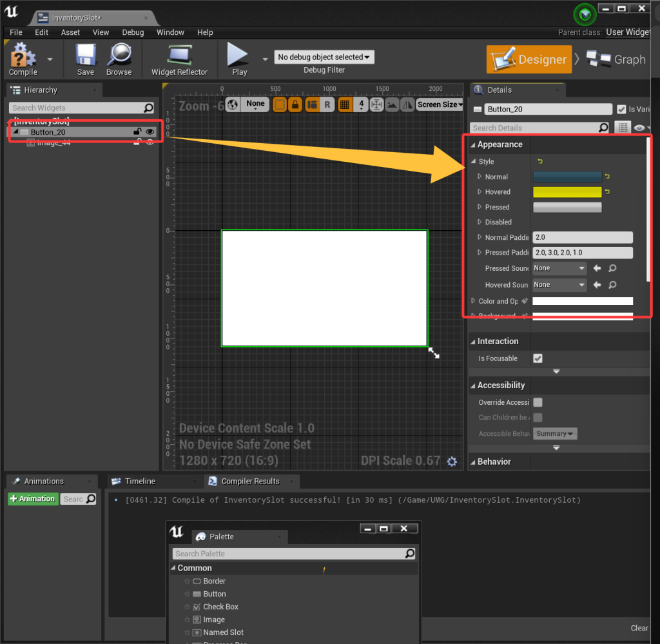Use selected asset for Hovered Sound

pyautogui.click(x=597, y=285)
